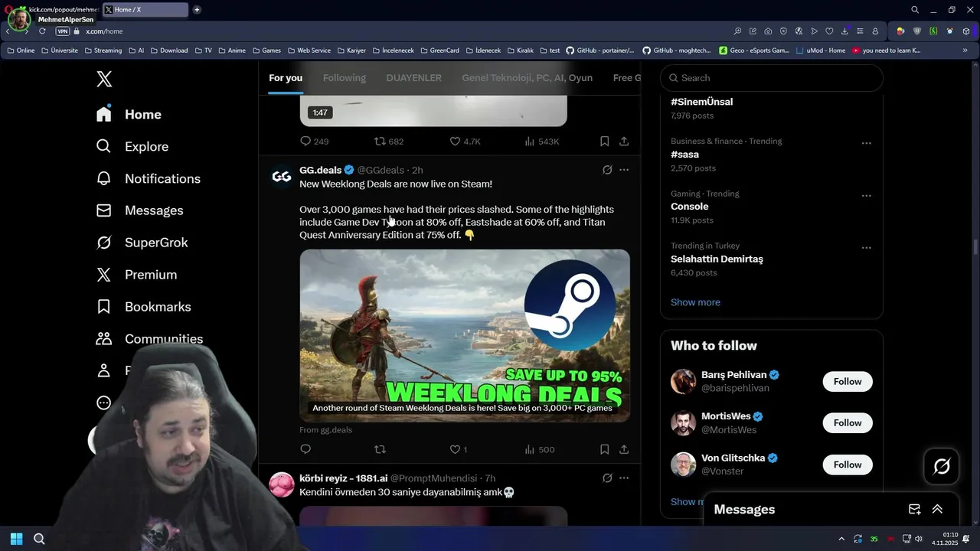Image resolution: width=980 pixels, height=551 pixels.
Task: Open more options for #sasa trend
Action: 866,143
